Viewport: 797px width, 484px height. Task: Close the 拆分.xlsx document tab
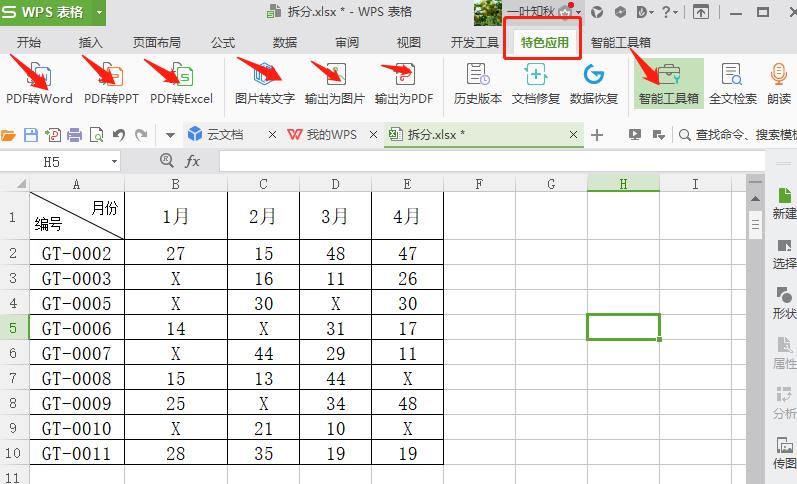tap(573, 134)
